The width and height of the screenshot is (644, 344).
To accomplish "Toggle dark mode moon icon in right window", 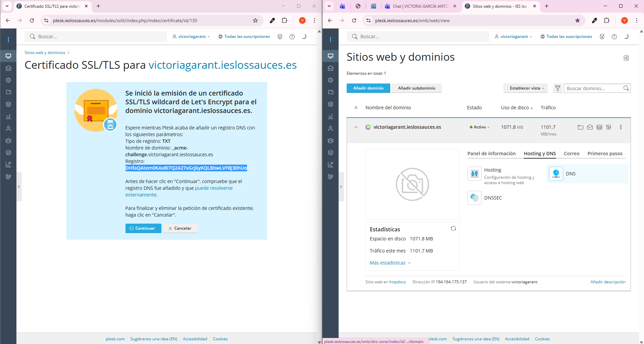I will click(x=626, y=37).
